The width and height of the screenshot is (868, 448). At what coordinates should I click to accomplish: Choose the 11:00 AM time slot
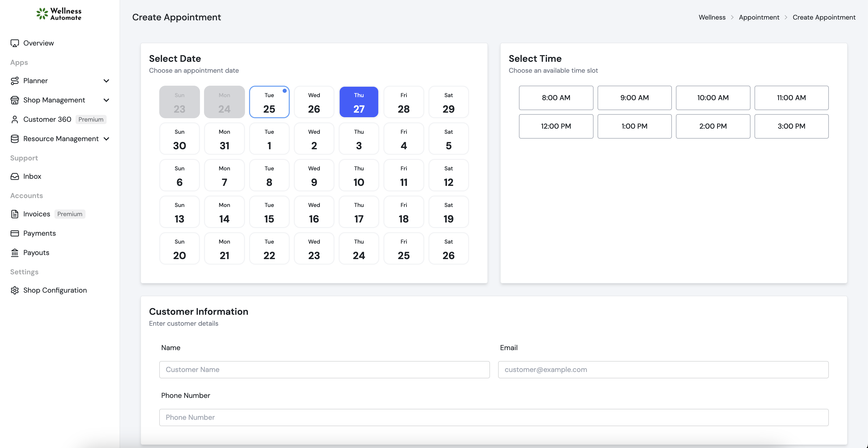coord(791,98)
